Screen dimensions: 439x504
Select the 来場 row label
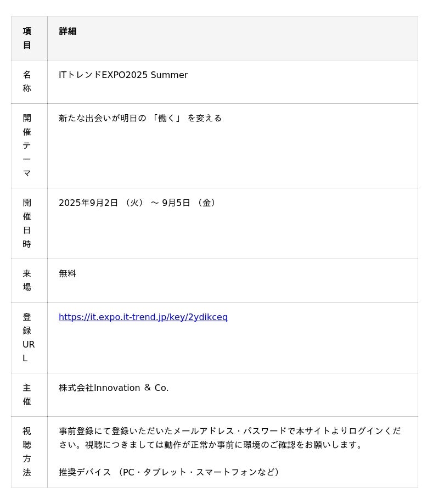click(27, 281)
